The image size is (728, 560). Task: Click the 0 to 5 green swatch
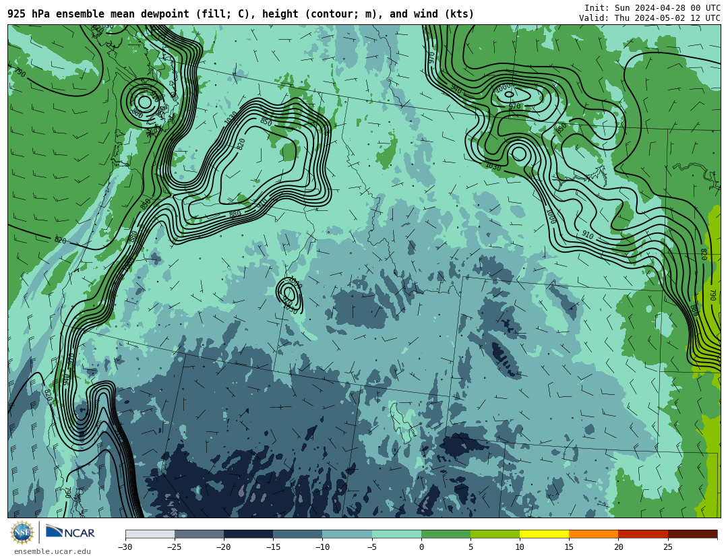click(x=446, y=534)
